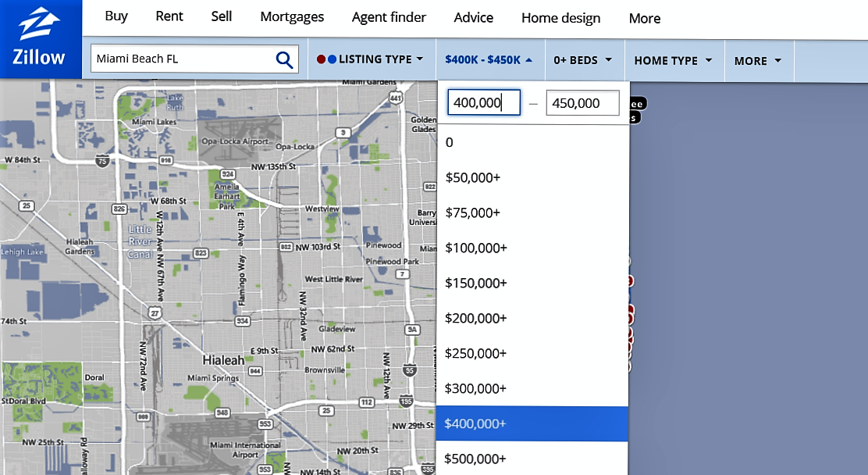Expand the 0+ Beds dropdown
The width and height of the screenshot is (868, 475).
pos(583,60)
